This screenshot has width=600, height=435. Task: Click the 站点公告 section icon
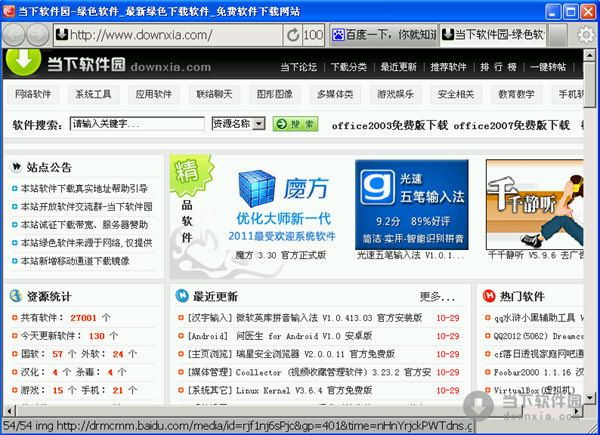(16, 167)
